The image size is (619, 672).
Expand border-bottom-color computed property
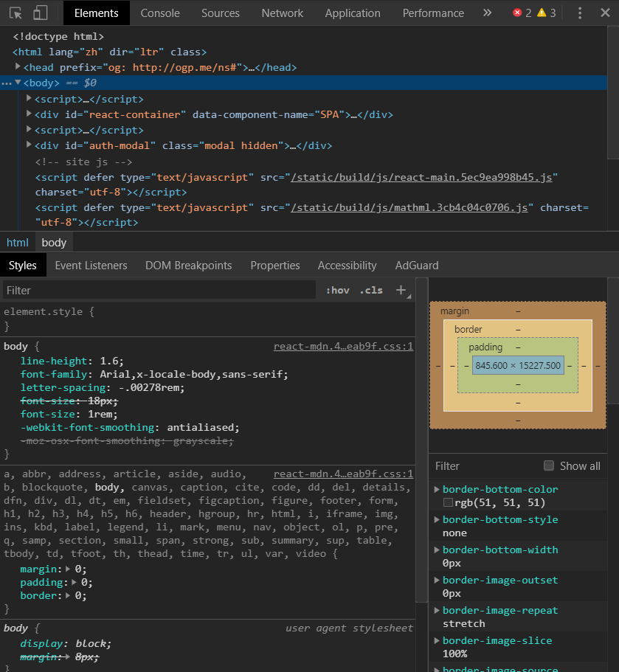click(437, 489)
